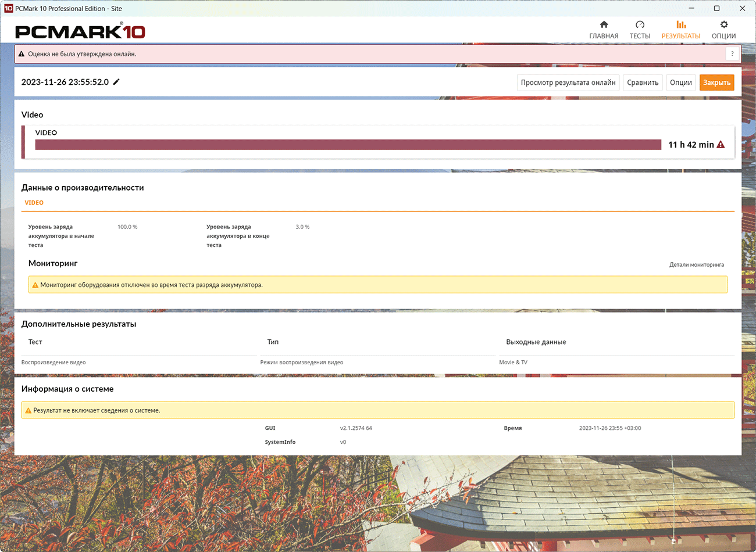This screenshot has width=756, height=552.
Task: Click warning icon in online validation alert
Action: (22, 54)
